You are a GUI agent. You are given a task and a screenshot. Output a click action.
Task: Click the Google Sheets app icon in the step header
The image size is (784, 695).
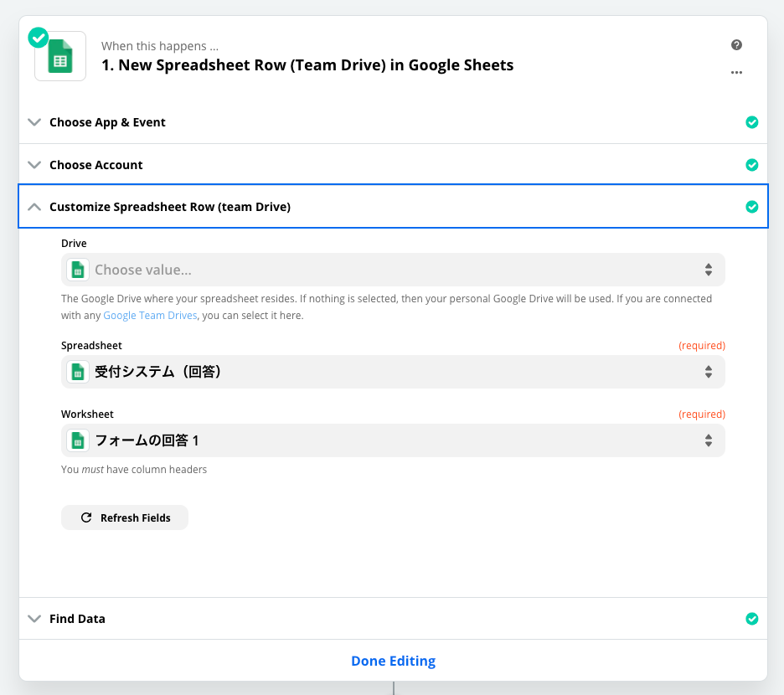coord(59,55)
